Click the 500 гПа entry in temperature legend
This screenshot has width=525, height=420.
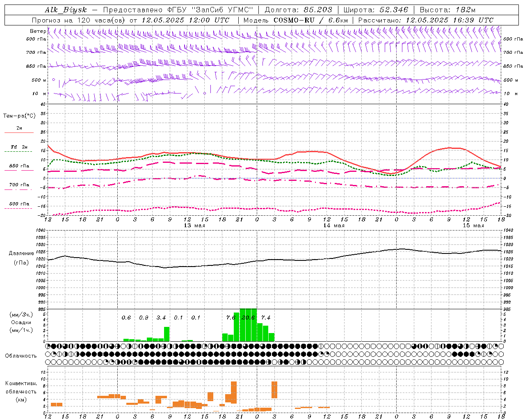tap(19, 204)
